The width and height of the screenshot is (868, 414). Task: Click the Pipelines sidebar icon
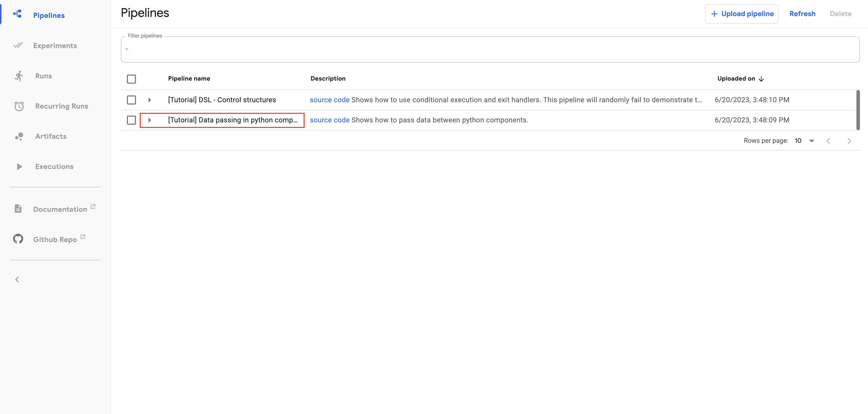[18, 14]
